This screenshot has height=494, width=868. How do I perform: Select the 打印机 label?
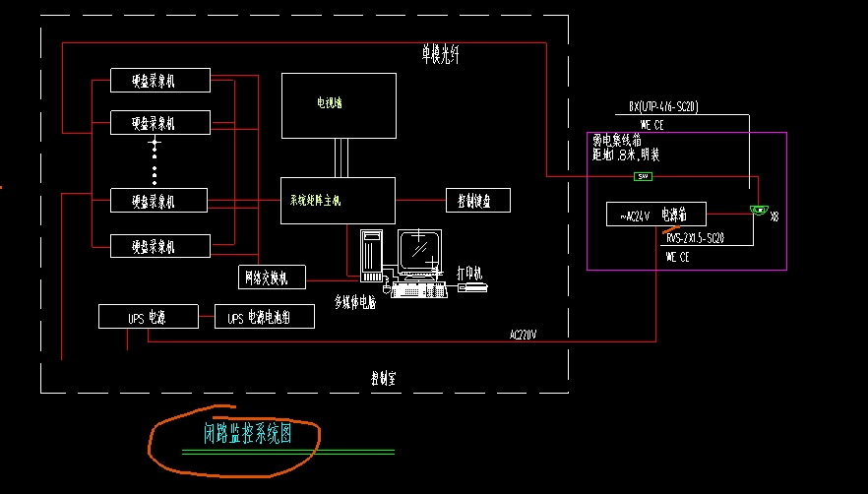[469, 273]
